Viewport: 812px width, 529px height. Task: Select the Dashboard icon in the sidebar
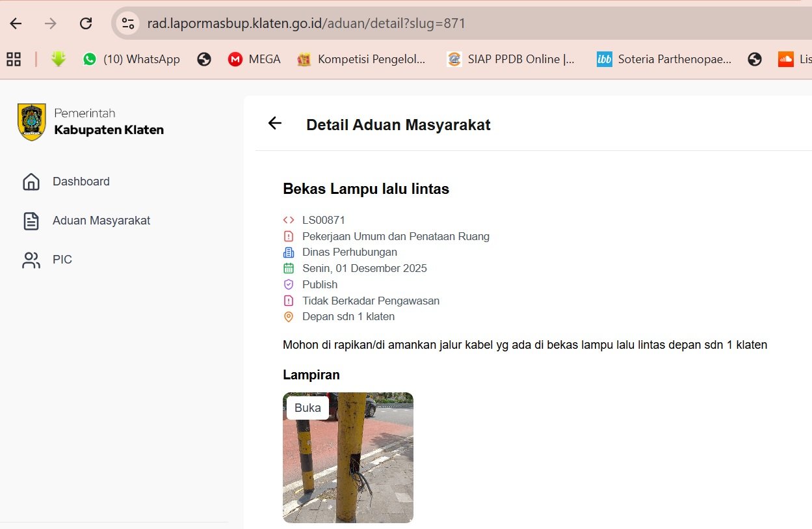click(x=31, y=182)
